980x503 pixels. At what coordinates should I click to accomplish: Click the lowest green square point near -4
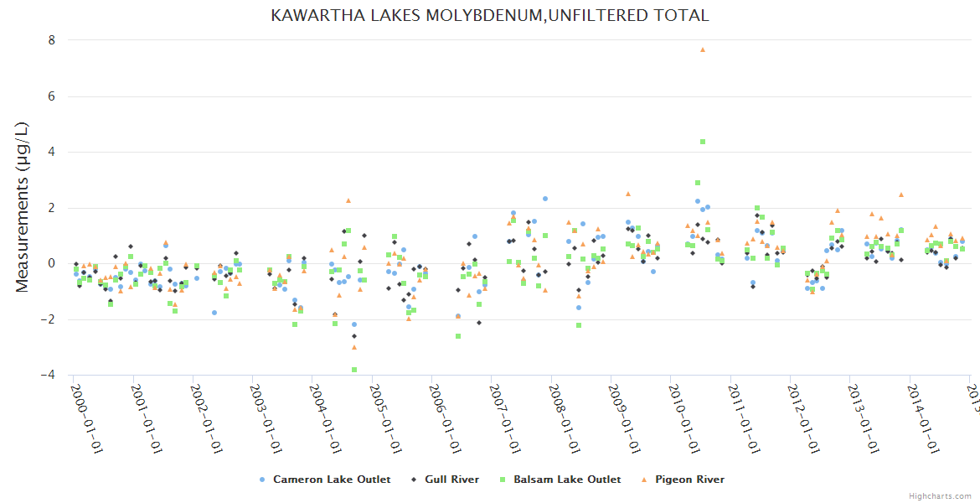[x=354, y=370]
